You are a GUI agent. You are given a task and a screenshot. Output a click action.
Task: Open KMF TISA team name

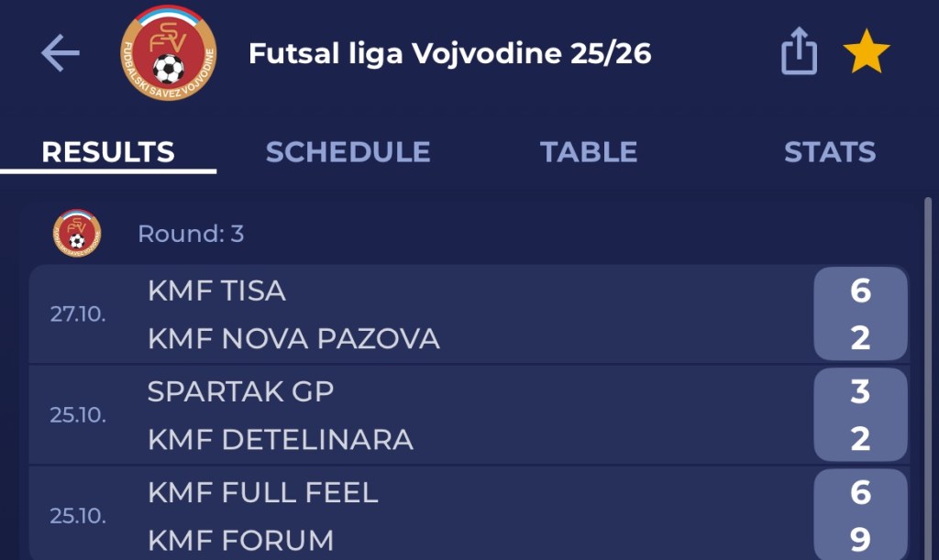216,291
